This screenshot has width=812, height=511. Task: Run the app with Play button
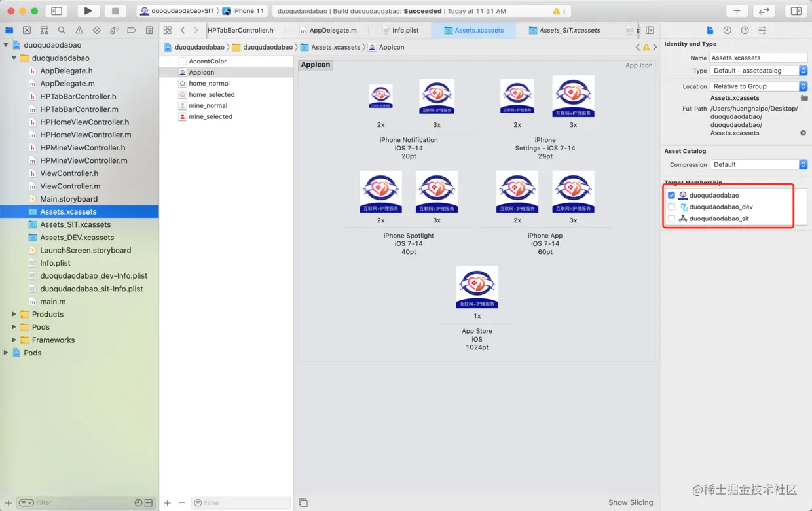pos(88,11)
